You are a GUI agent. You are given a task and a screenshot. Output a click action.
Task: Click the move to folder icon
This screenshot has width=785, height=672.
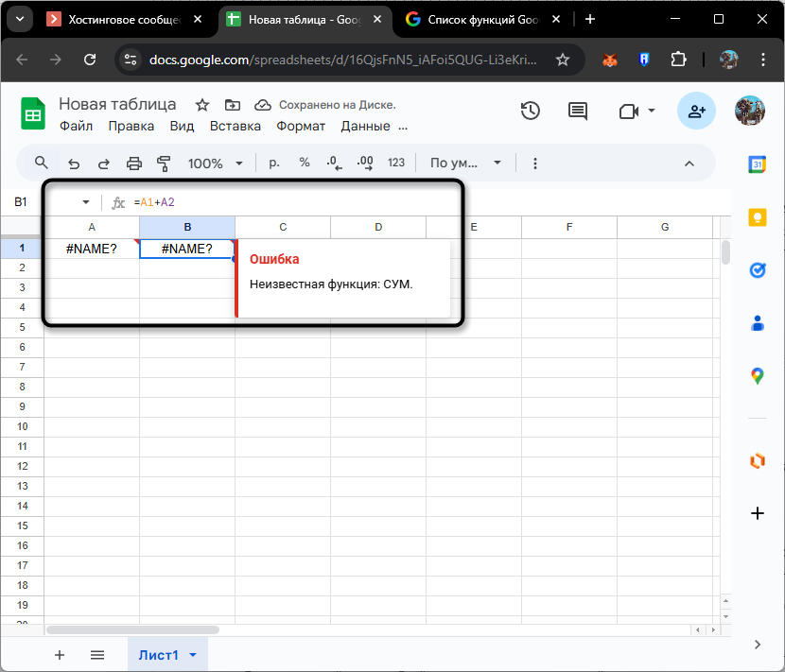[233, 105]
